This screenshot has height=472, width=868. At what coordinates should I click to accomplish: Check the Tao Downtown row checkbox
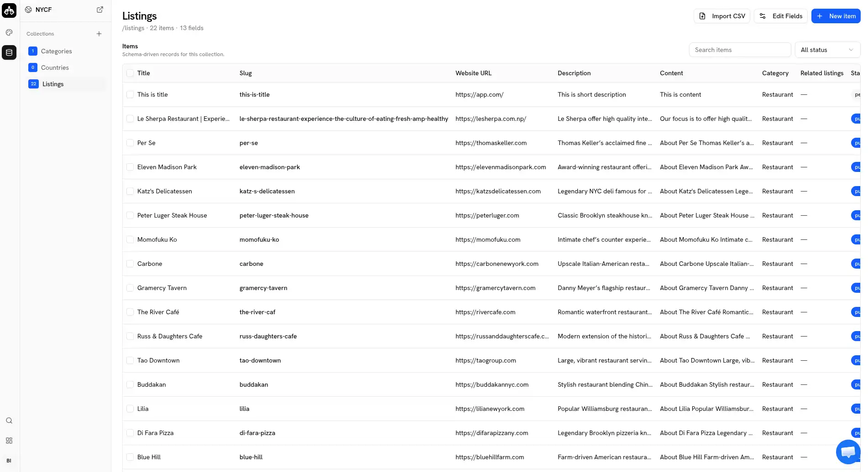pos(130,360)
